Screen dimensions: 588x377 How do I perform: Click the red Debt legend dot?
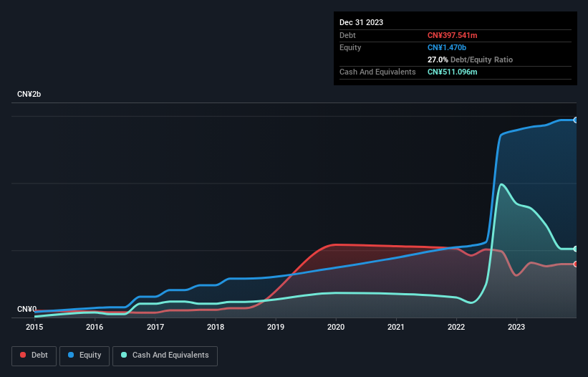tap(23, 355)
